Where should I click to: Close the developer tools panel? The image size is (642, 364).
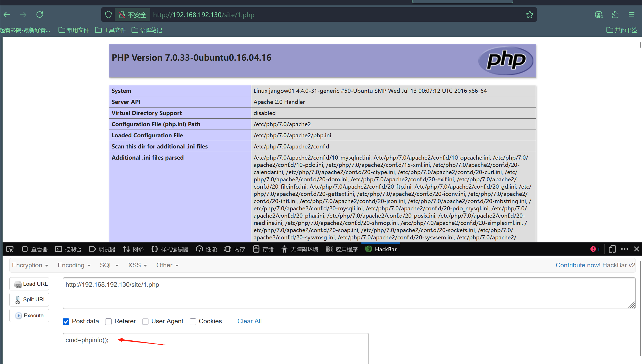[636, 249]
